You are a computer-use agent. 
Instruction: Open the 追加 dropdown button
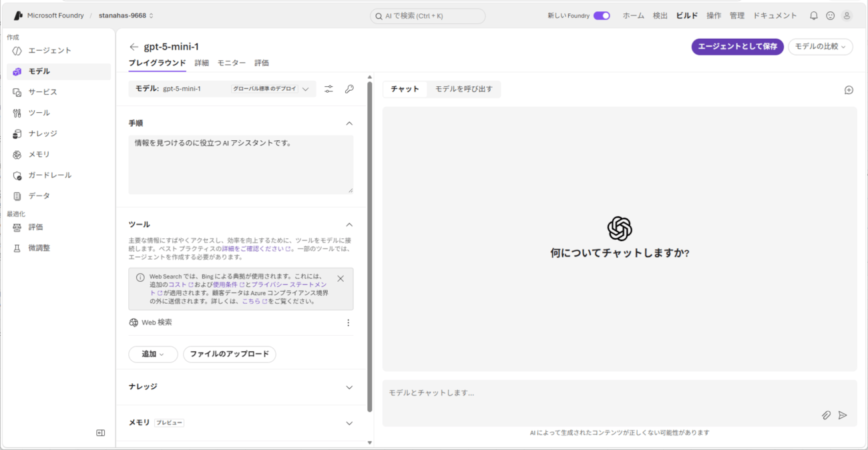pos(153,354)
